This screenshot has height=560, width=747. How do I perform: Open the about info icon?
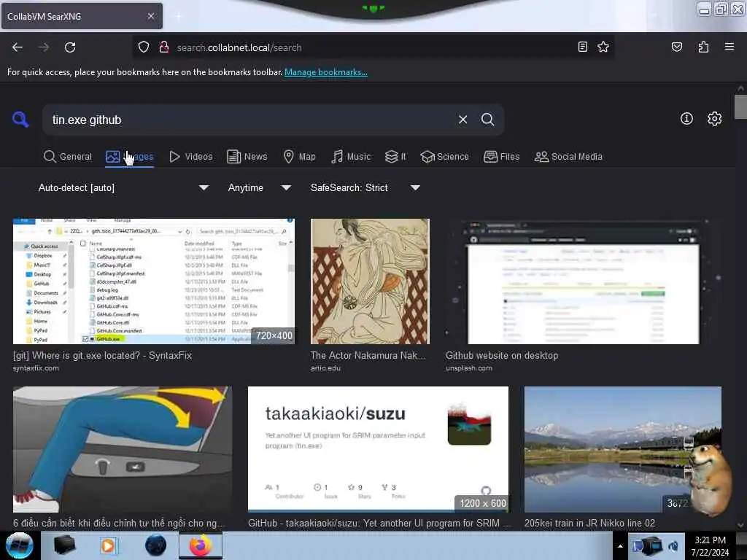tap(686, 119)
